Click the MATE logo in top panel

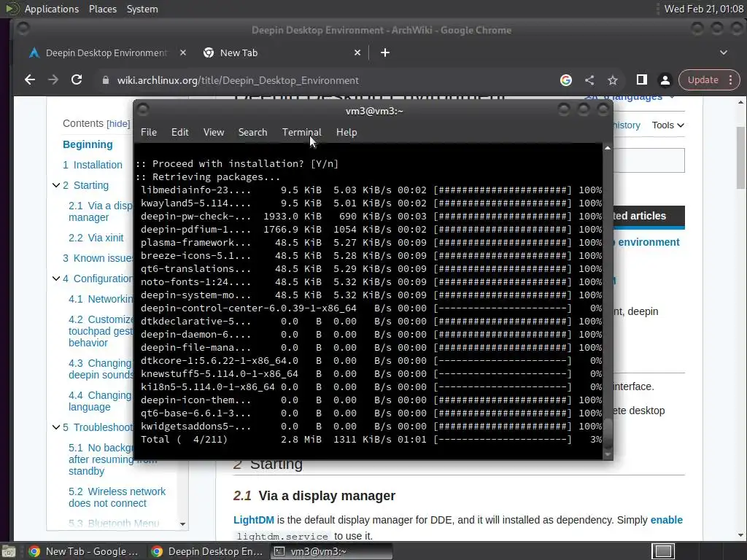pos(12,9)
